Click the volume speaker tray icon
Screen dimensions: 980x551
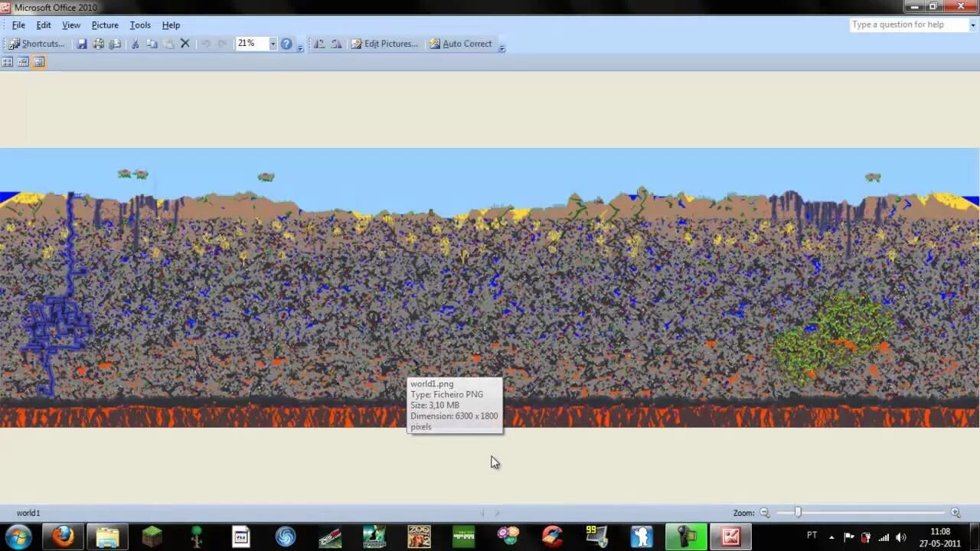(900, 537)
